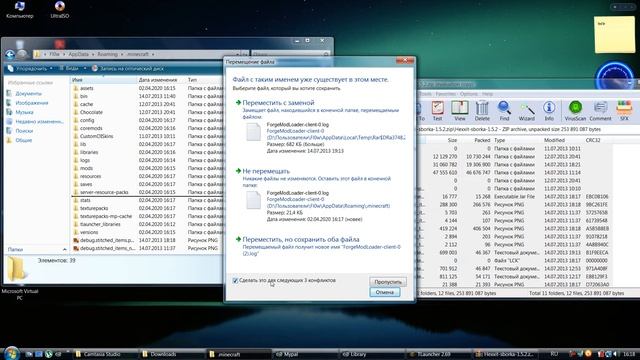Open the Компьютер desktop icon

pos(19,10)
